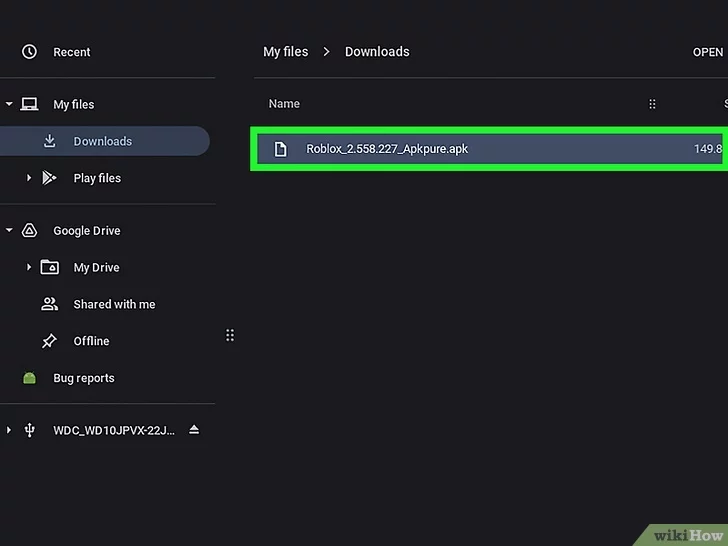Open Play files in sidebar
Viewport: 728px width, 546px height.
pyautogui.click(x=97, y=178)
